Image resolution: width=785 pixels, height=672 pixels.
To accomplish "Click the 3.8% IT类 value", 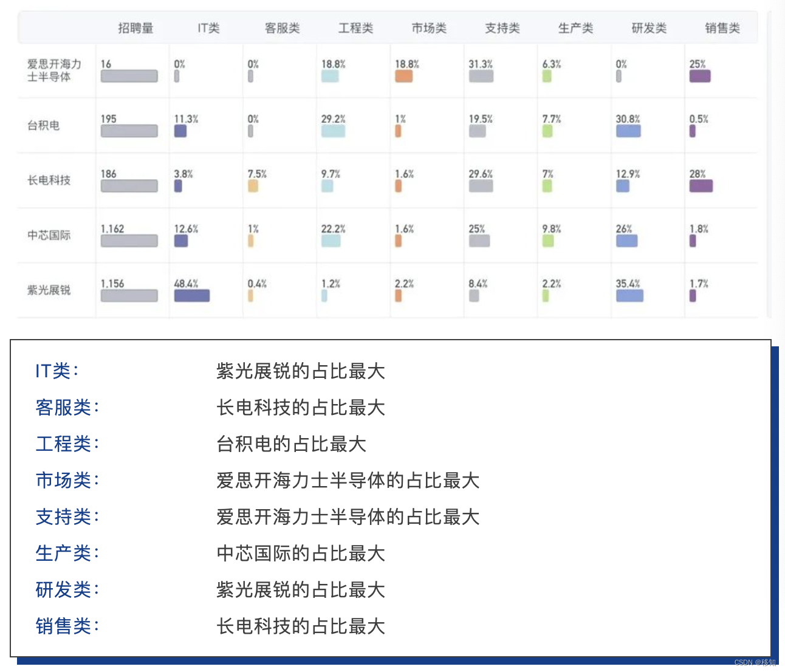I will click(x=183, y=174).
